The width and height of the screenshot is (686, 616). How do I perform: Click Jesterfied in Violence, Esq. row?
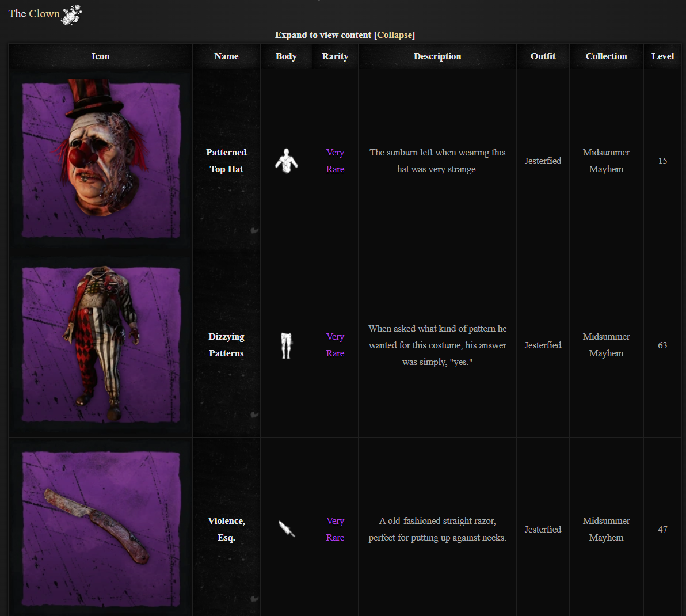coord(543,530)
